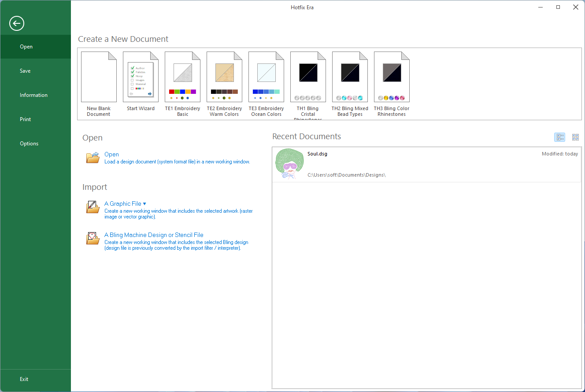This screenshot has width=585, height=392.
Task: Click the Soul.dsg file name
Action: tap(317, 154)
